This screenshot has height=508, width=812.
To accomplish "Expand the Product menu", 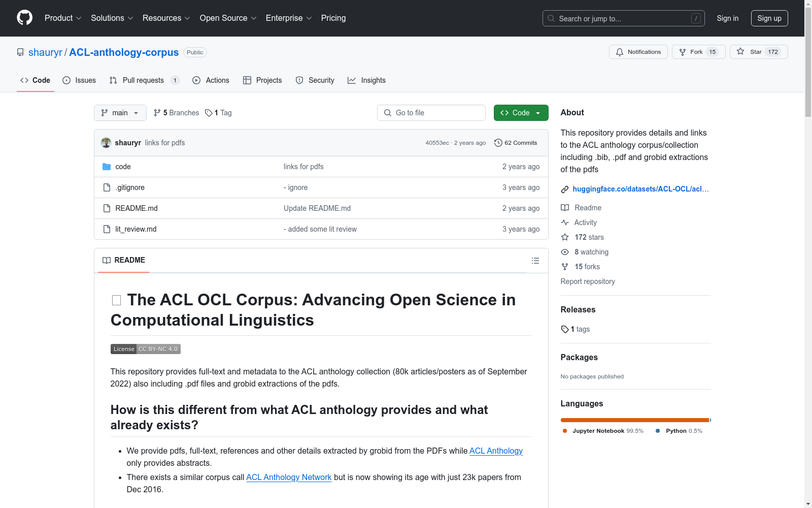I will click(63, 18).
